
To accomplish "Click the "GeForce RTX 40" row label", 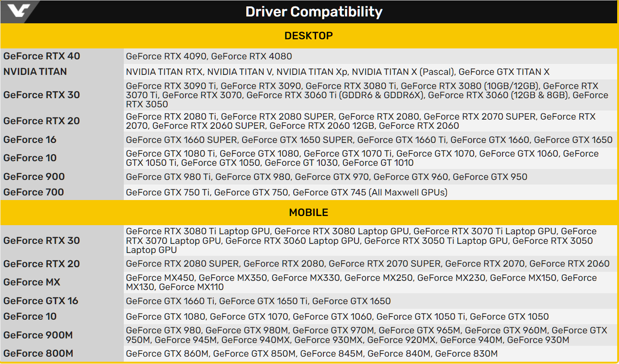I will point(42,56).
